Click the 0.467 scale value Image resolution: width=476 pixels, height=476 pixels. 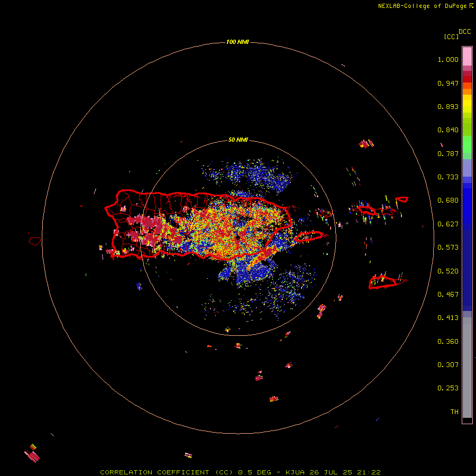coord(448,295)
